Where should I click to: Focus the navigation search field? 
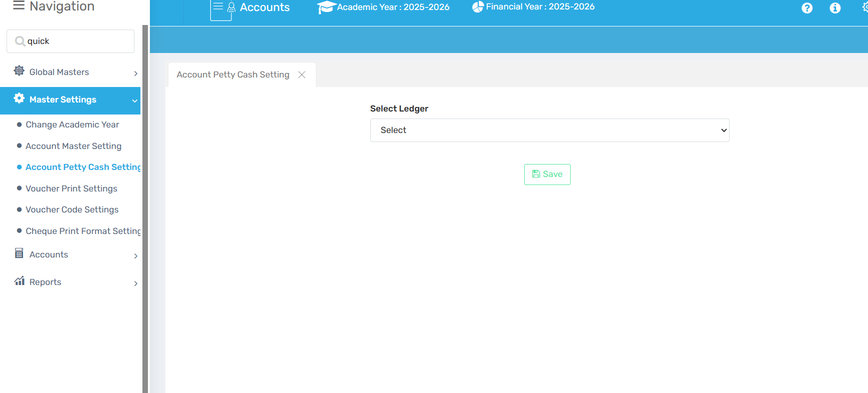[x=70, y=41]
